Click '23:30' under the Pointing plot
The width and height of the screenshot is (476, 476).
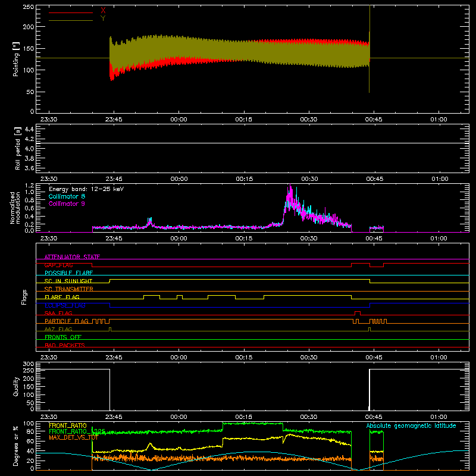click(x=49, y=120)
